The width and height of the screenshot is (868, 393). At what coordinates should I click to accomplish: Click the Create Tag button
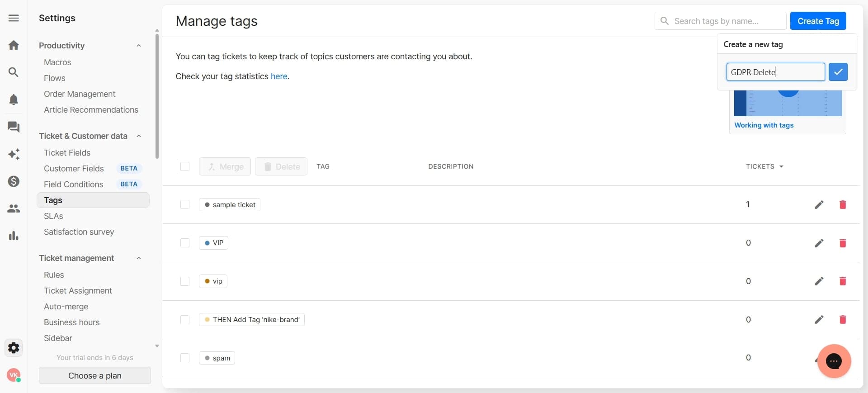(818, 21)
